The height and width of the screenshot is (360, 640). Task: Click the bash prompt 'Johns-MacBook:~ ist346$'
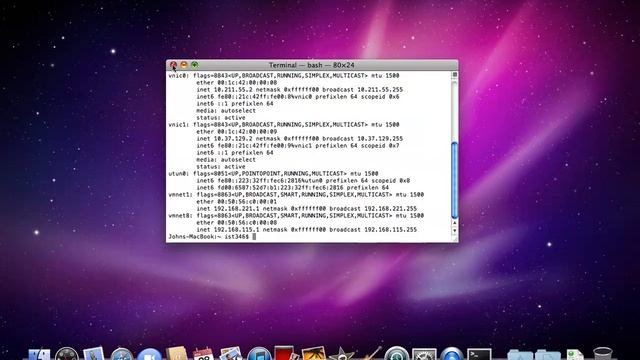coord(209,237)
